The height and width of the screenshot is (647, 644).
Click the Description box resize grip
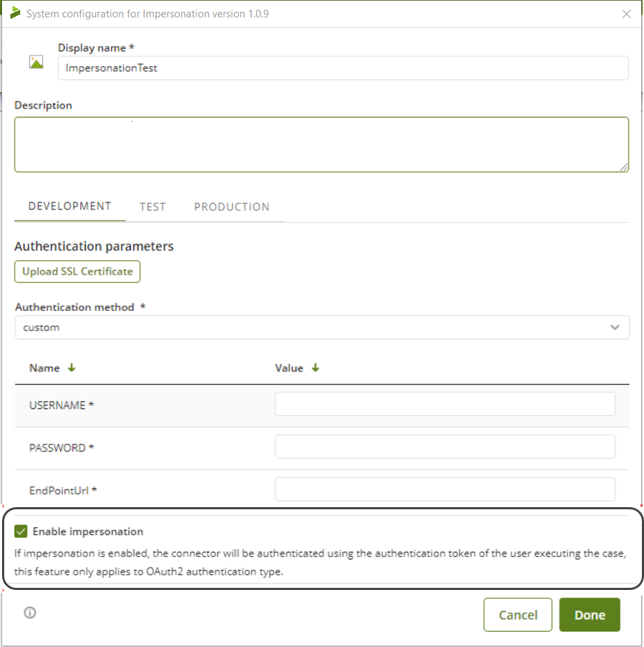pyautogui.click(x=624, y=167)
